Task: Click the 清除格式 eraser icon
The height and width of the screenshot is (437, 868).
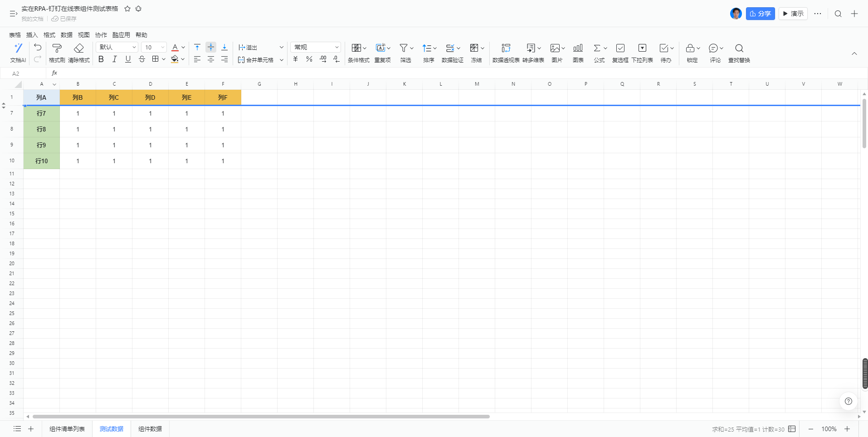Action: pos(79,49)
